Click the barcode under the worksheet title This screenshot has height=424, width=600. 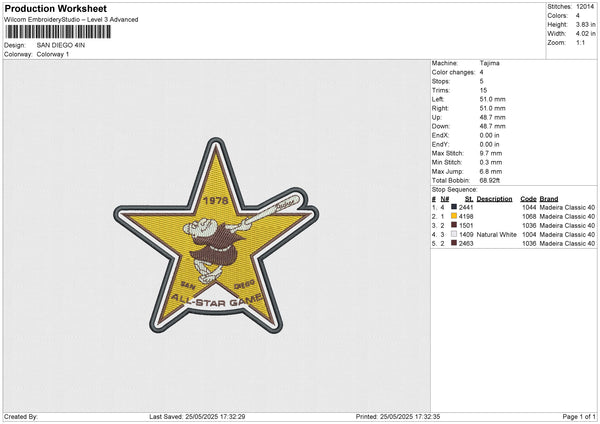58,32
